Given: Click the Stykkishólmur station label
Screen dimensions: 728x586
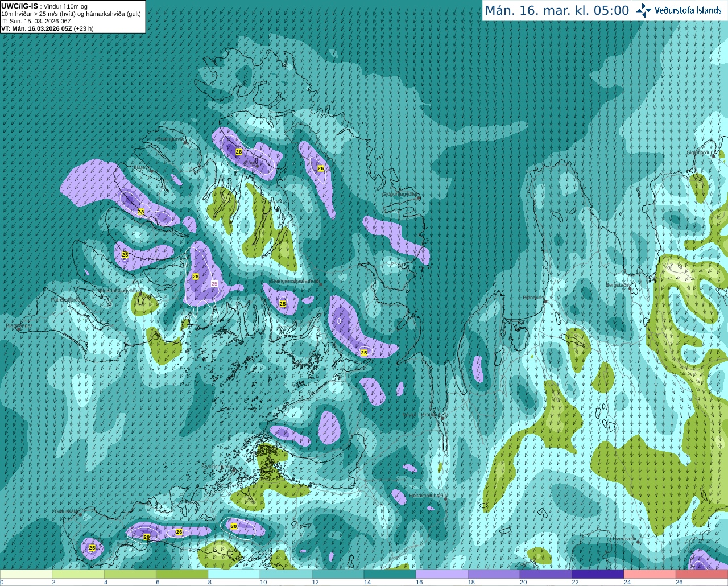Looking at the screenshot, I should pos(217,467).
